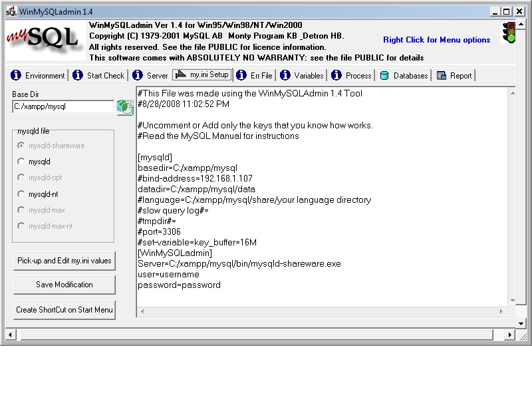
Task: Click the my.ini text editor area
Action: tap(322, 197)
